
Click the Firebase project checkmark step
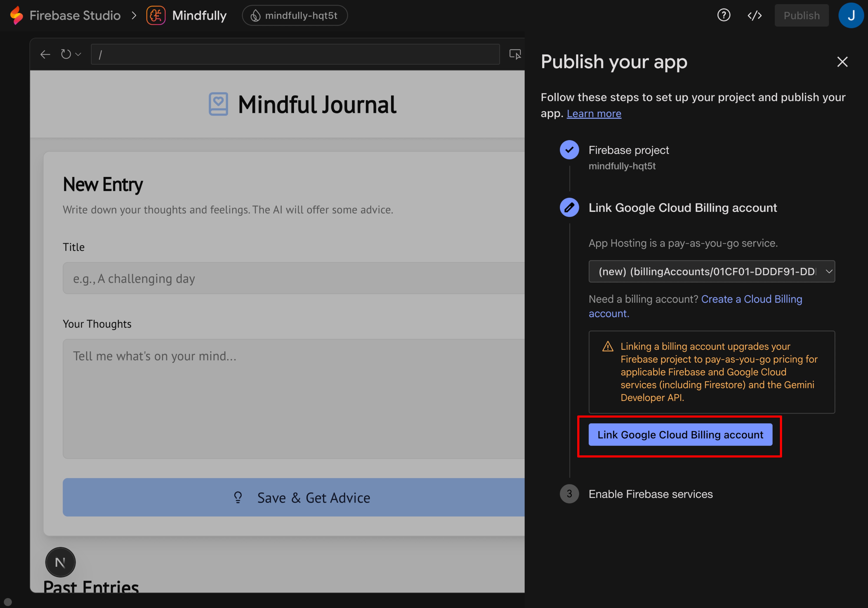[569, 150]
